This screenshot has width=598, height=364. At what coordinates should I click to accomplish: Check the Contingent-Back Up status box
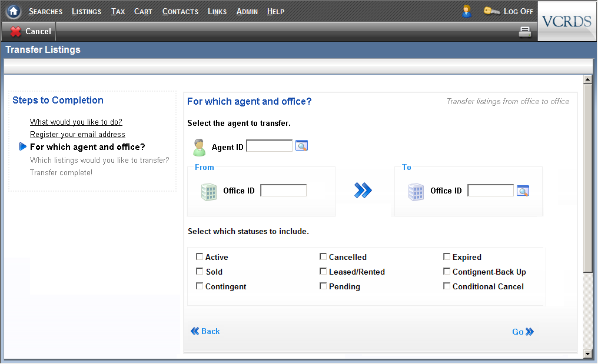[x=447, y=271]
